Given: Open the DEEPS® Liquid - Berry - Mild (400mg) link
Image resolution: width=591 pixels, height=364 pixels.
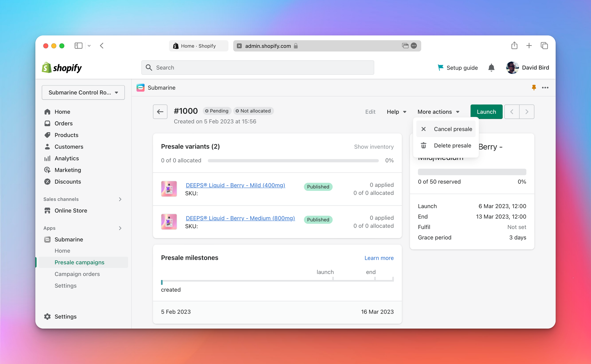Looking at the screenshot, I should pyautogui.click(x=235, y=185).
